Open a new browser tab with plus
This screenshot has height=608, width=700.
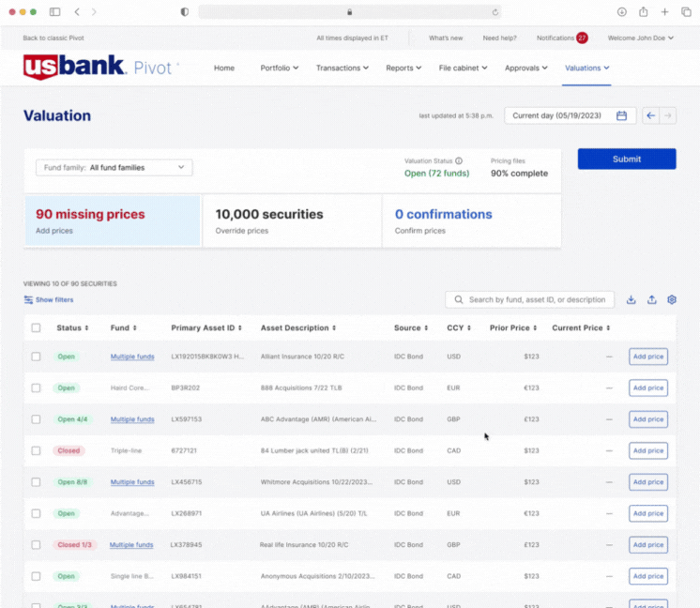point(664,12)
